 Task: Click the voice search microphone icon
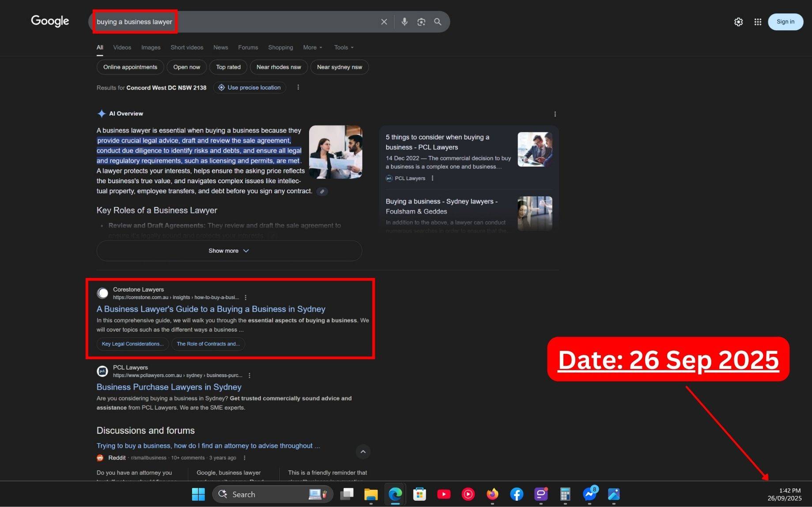(404, 22)
